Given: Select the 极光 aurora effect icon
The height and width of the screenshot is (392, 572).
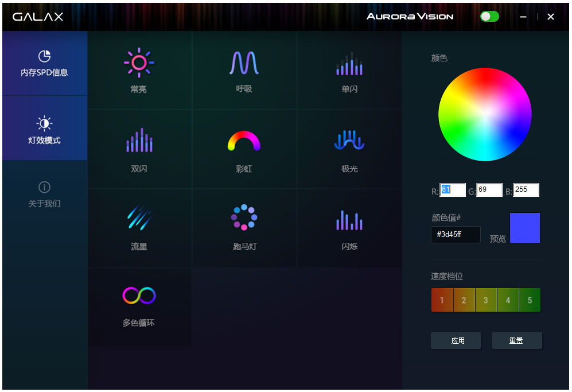Looking at the screenshot, I should 349,141.
